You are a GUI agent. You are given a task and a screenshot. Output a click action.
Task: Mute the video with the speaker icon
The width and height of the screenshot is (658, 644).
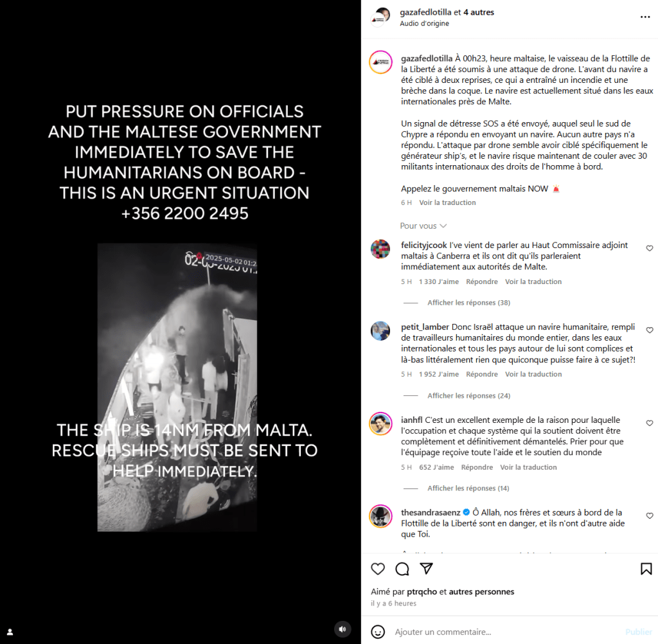point(342,629)
